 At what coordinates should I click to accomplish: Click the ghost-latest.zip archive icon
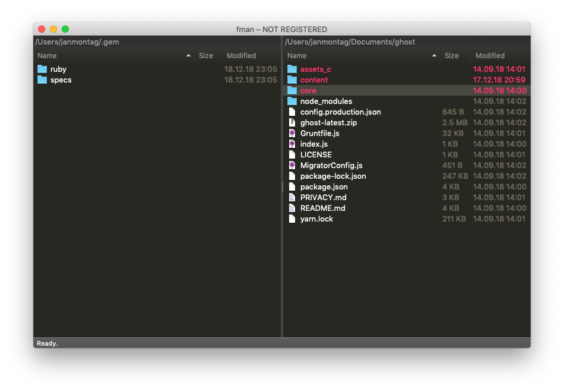pos(293,122)
